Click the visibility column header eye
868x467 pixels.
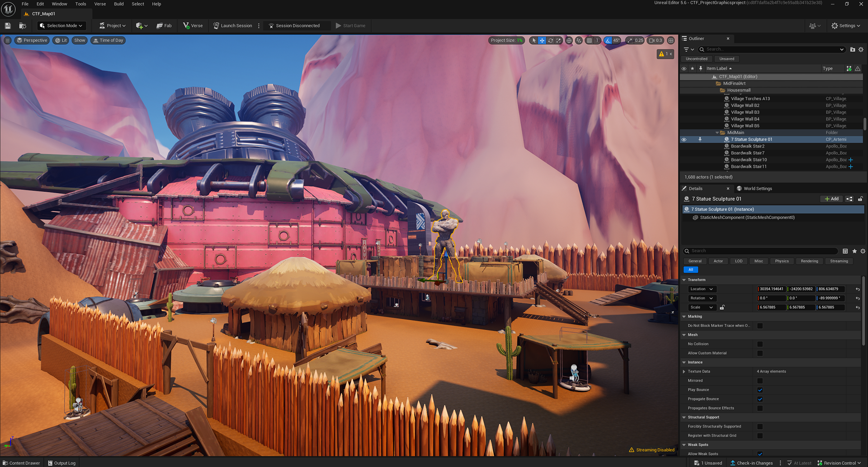click(x=684, y=69)
